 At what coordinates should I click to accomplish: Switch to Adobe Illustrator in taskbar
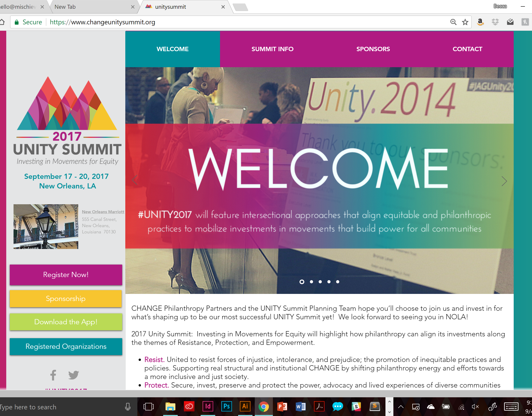pyautogui.click(x=245, y=406)
